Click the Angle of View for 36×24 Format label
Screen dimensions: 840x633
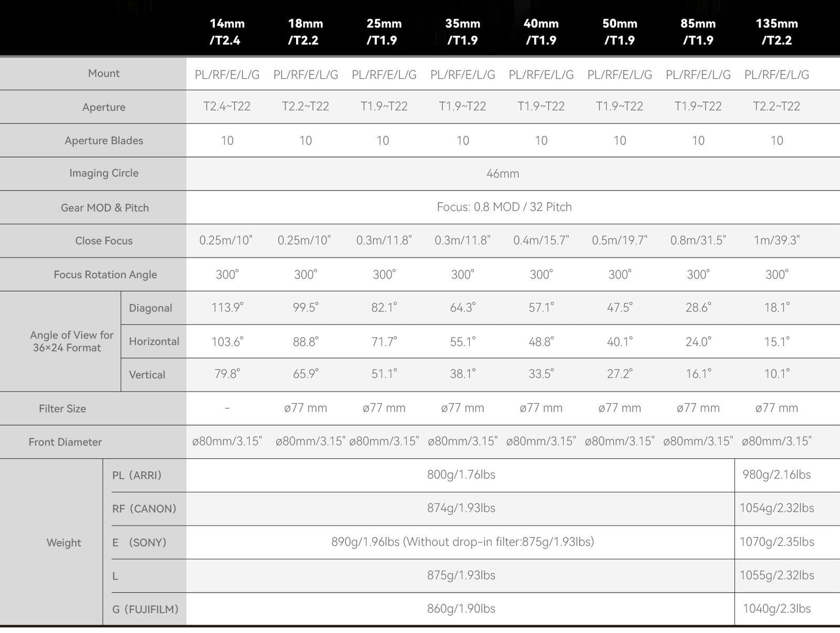(x=71, y=341)
